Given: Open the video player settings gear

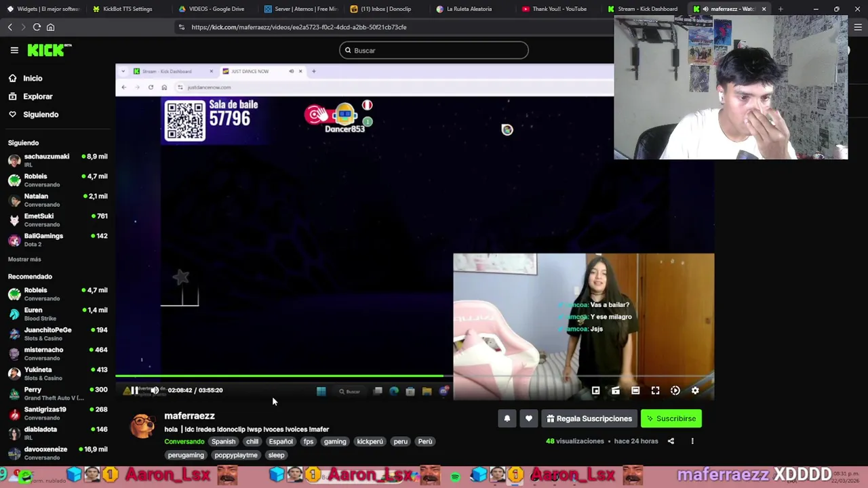Looking at the screenshot, I should (695, 390).
